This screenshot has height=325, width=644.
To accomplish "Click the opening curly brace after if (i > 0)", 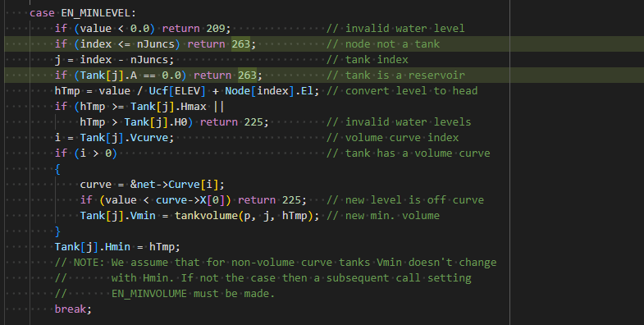I will (57, 169).
